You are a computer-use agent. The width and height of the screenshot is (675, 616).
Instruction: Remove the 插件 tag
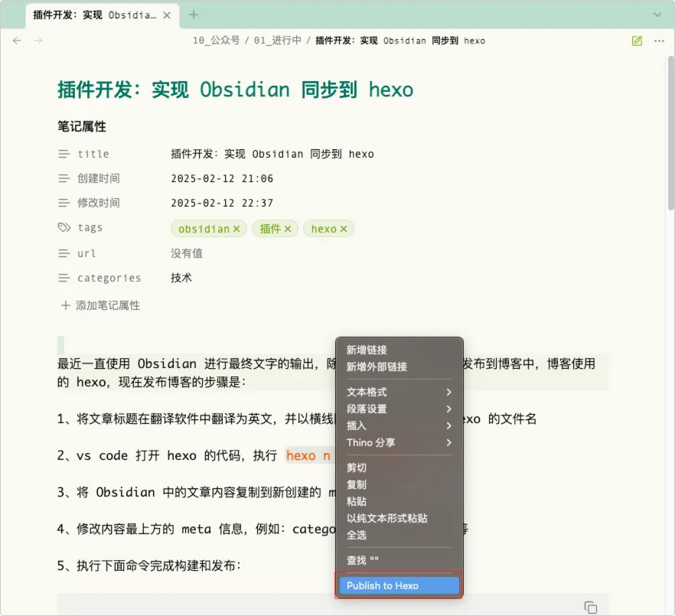pyautogui.click(x=288, y=229)
